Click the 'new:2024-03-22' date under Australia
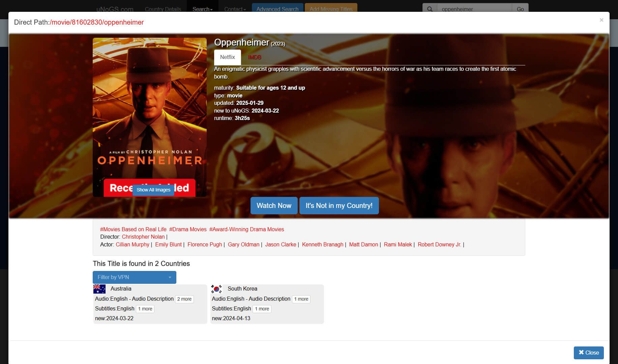The height and width of the screenshot is (364, 618). point(114,318)
